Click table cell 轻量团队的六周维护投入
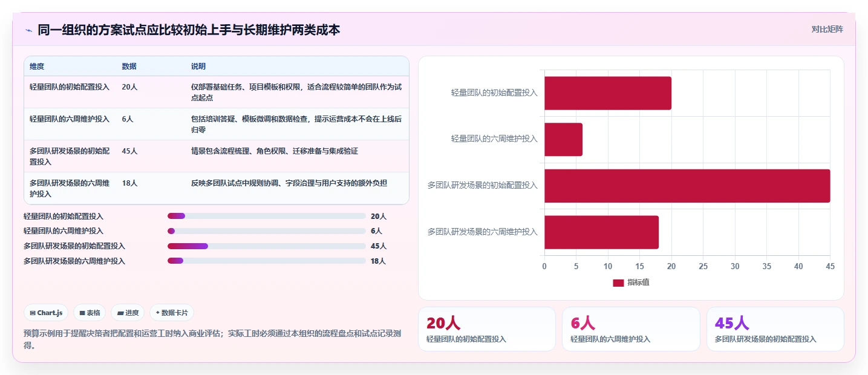868x375 pixels. coord(70,119)
